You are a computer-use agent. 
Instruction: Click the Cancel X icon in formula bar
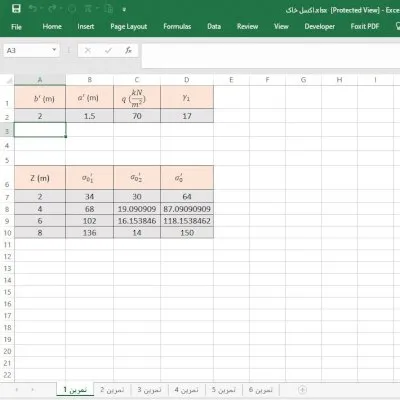point(88,50)
